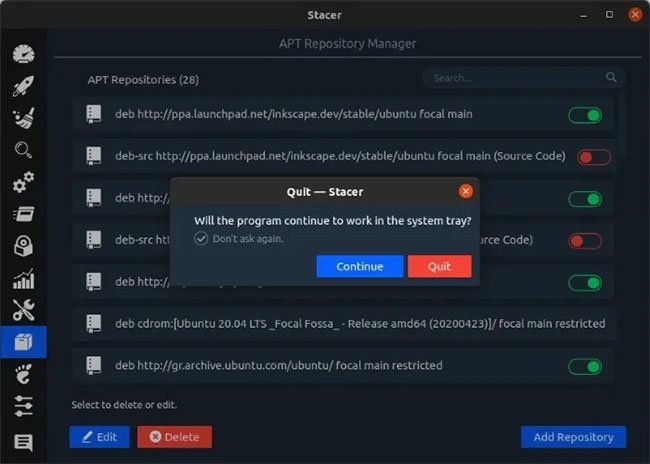
Task: Open Feedback speech bubble icon
Action: click(x=24, y=442)
